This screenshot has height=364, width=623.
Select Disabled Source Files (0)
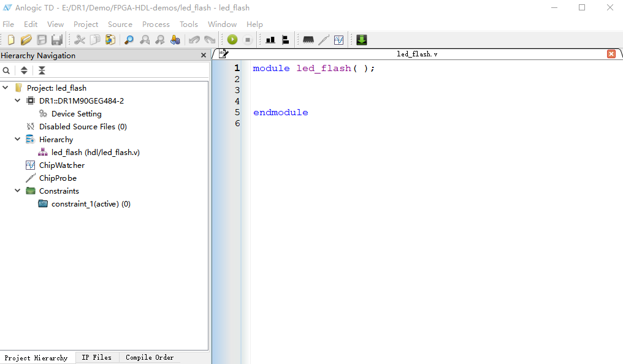83,127
